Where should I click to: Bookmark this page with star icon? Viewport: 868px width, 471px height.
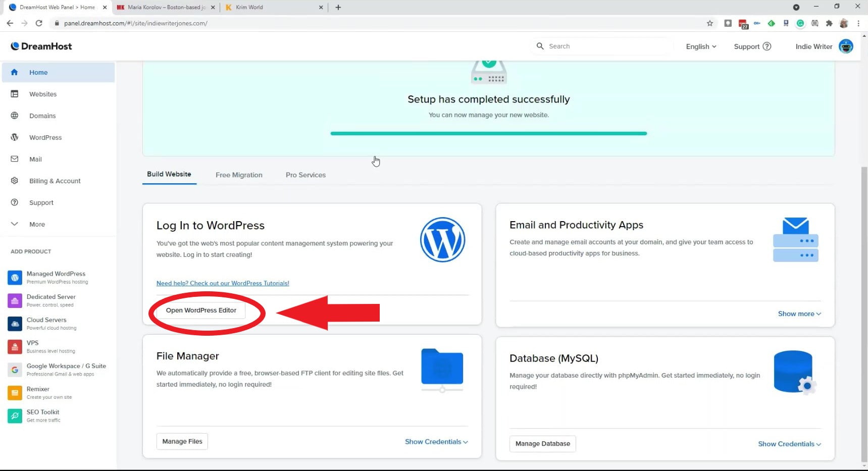tap(709, 23)
